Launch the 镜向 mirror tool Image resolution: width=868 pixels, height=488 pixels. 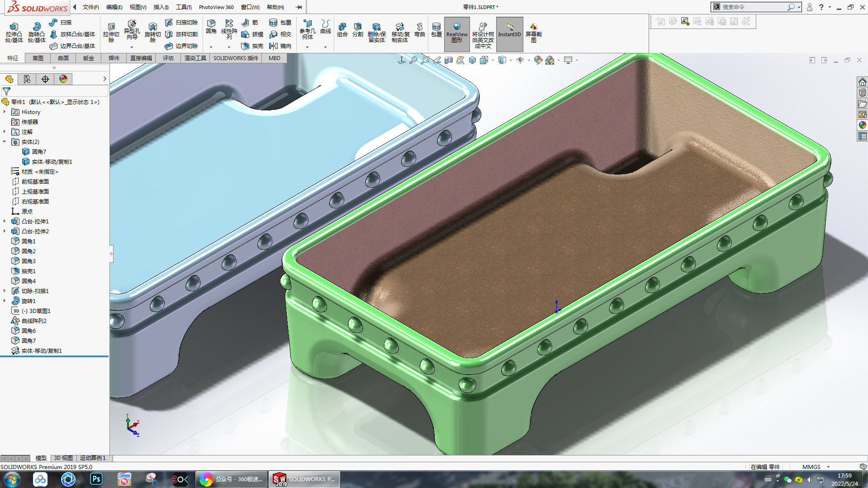click(280, 46)
